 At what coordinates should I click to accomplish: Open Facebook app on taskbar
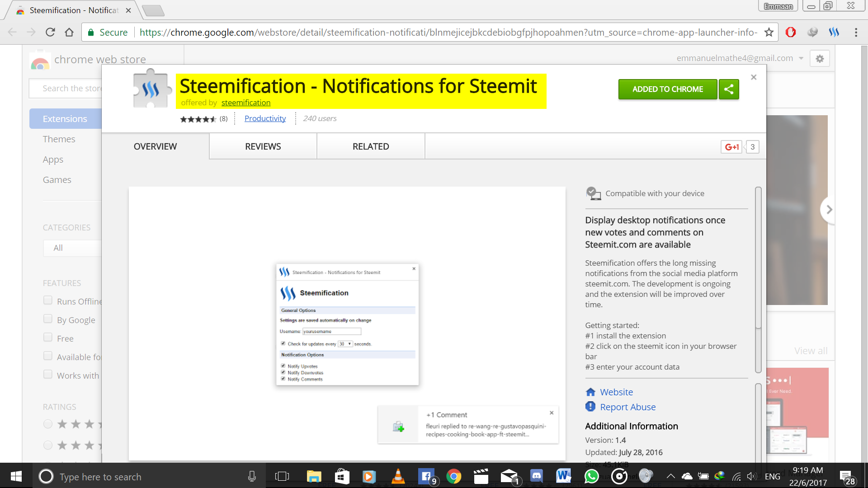click(x=426, y=476)
